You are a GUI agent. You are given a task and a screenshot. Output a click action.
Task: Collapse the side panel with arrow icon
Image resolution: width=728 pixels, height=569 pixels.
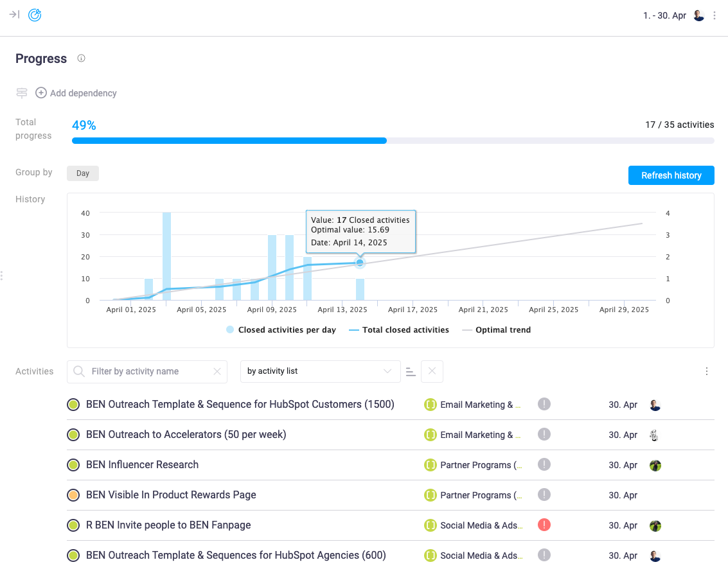click(14, 15)
